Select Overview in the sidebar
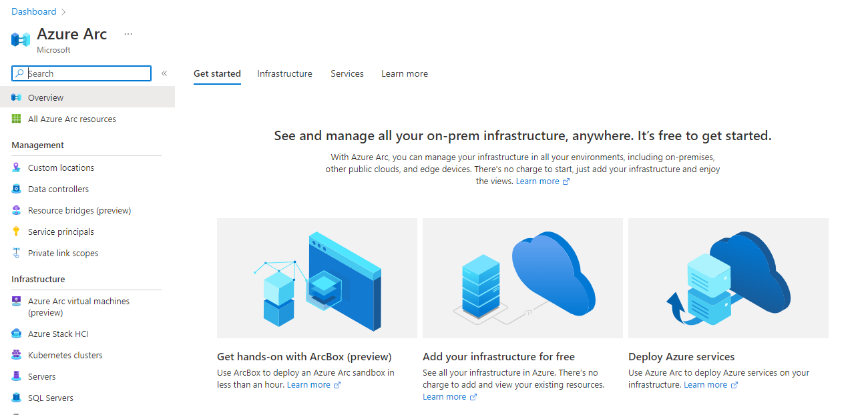Screen dimensions: 868x415 (45, 97)
